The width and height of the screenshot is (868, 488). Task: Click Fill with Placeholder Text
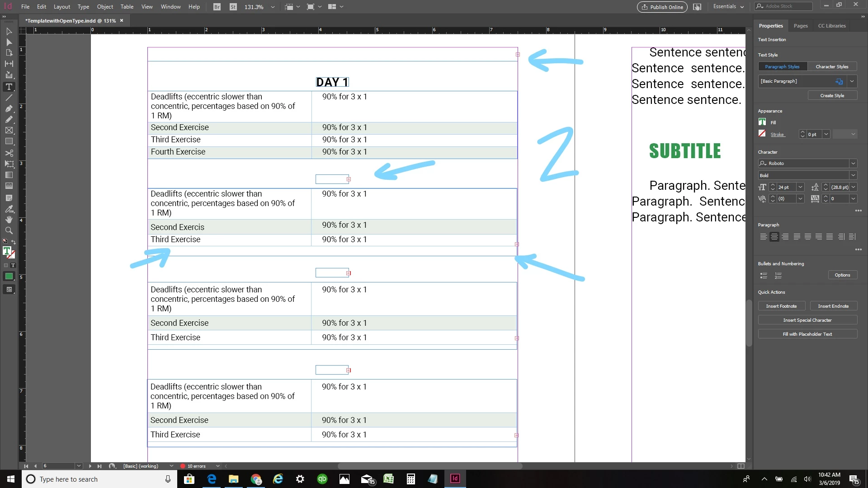coord(807,334)
